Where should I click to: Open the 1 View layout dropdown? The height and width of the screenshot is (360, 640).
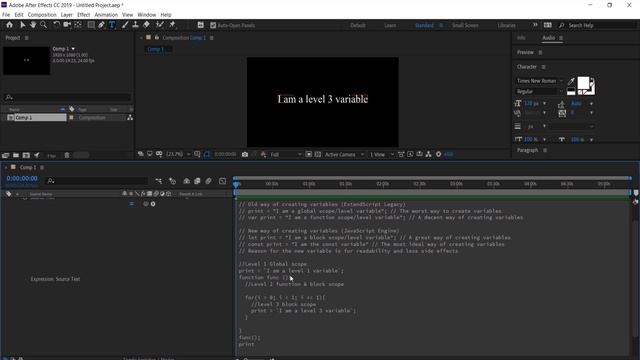coord(382,154)
